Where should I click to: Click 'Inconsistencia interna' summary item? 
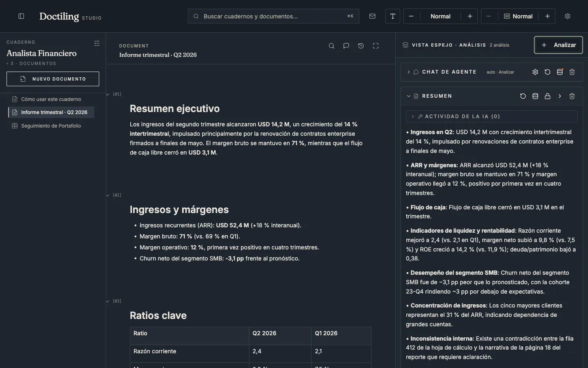point(491,348)
